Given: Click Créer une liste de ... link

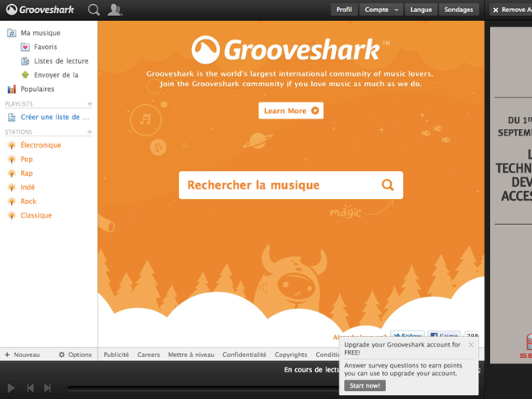Looking at the screenshot, I should click(x=55, y=117).
